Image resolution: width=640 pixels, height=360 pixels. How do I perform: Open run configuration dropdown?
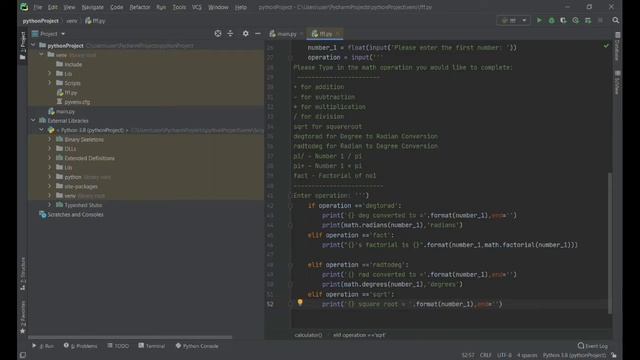[x=513, y=20]
